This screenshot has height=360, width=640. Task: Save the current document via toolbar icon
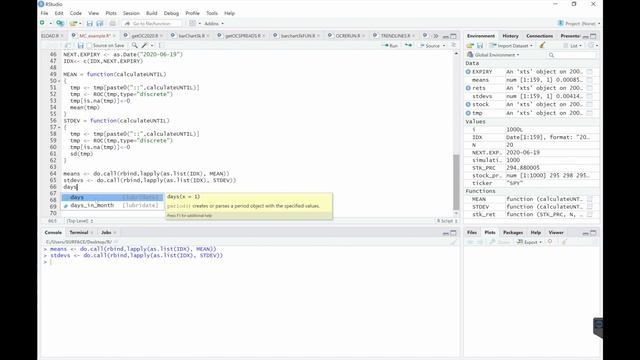pos(90,24)
